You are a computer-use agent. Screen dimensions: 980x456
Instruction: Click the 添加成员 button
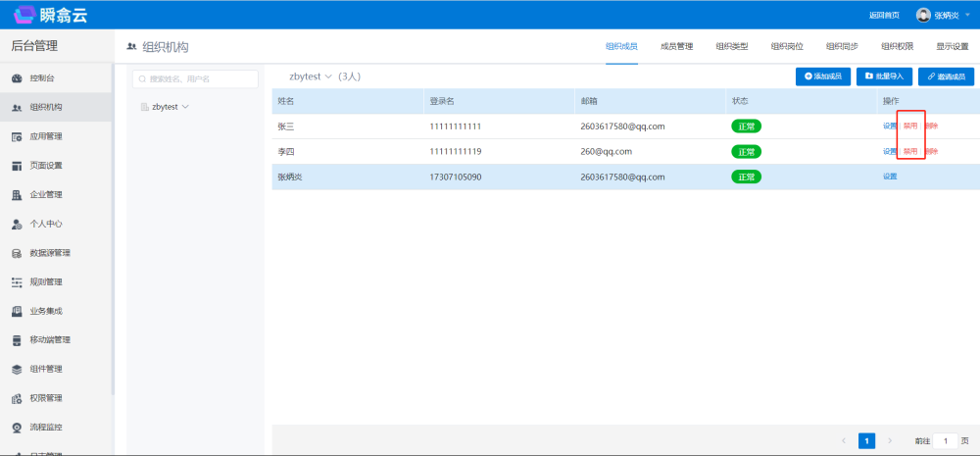(823, 76)
